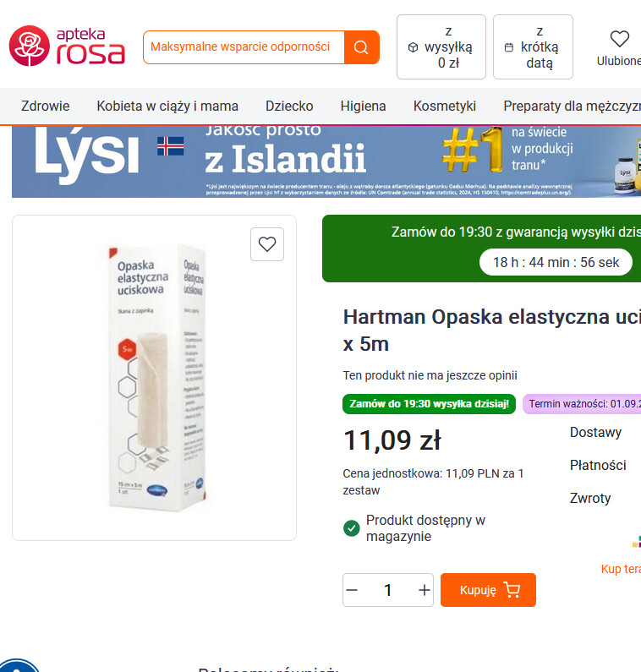
Task: Open the Zdrowie menu category
Action: point(46,106)
